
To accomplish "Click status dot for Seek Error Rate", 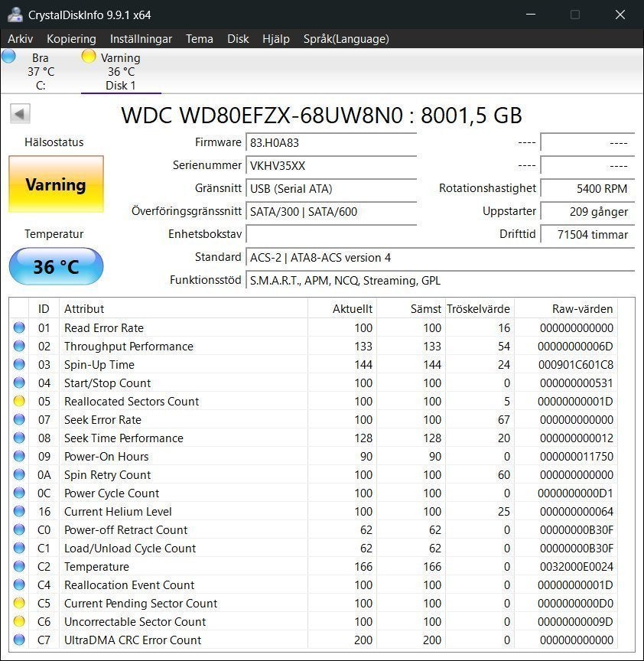I will point(19,419).
